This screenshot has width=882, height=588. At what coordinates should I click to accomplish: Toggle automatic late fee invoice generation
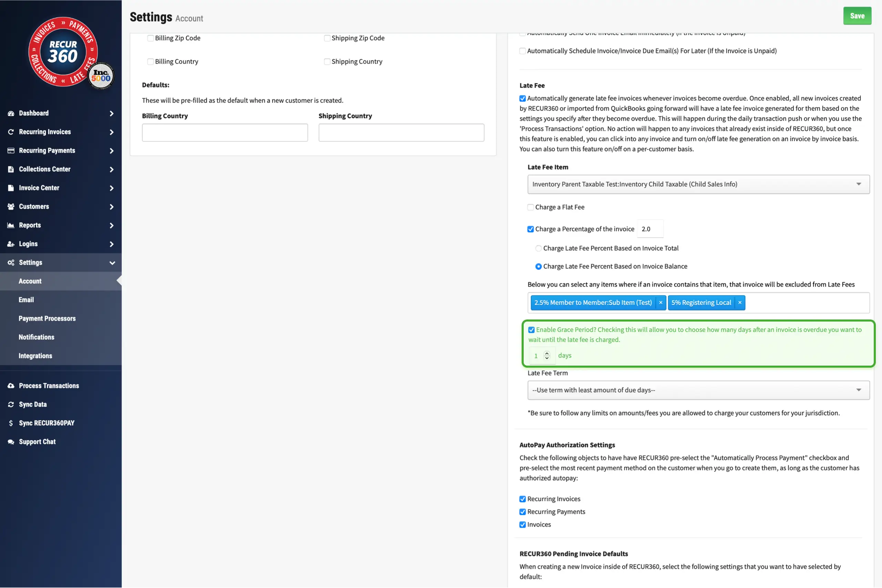click(522, 98)
